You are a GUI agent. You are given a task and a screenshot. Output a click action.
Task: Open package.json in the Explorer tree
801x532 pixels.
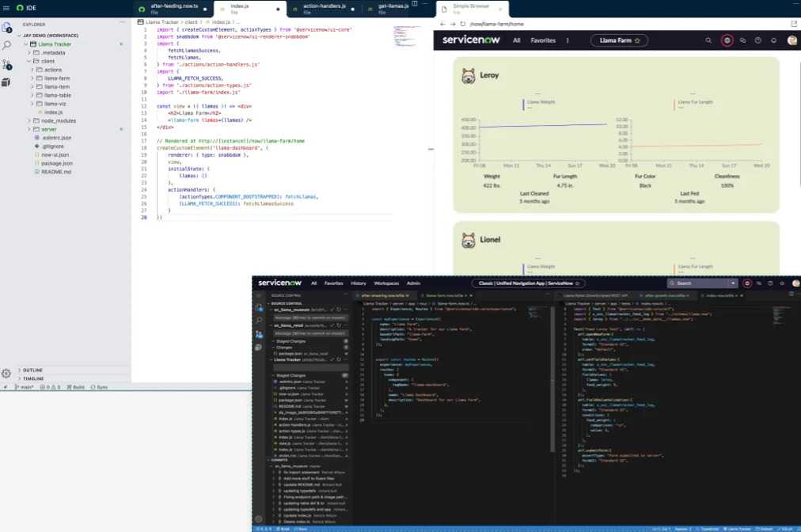pos(57,163)
